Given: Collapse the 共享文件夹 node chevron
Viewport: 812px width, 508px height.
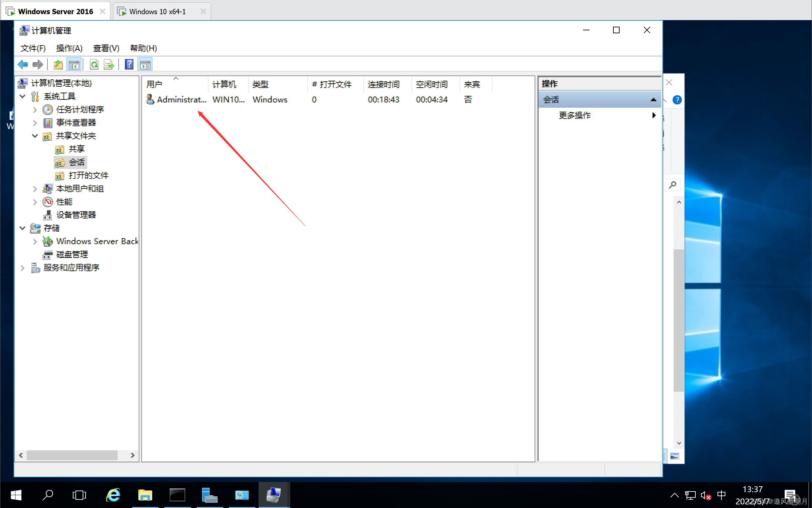Looking at the screenshot, I should (35, 136).
